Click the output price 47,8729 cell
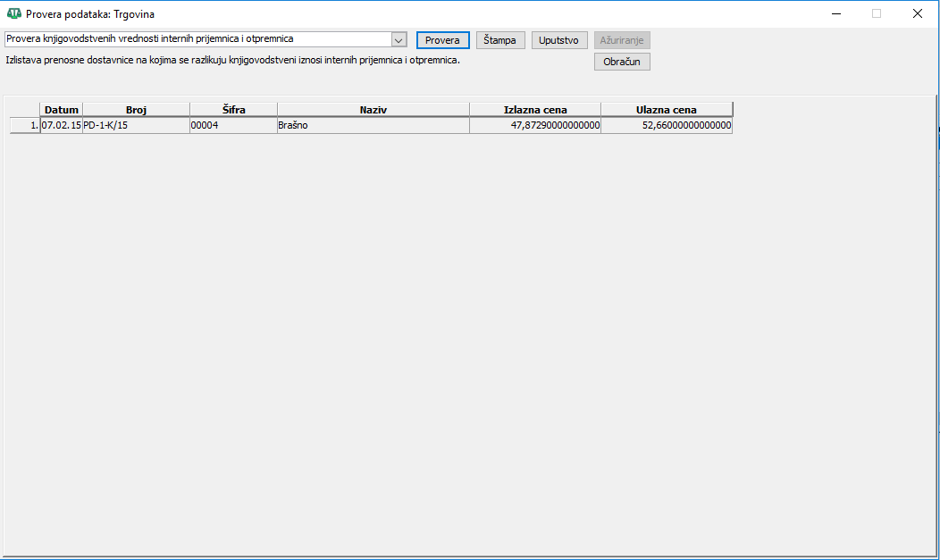The image size is (940, 560). pos(534,126)
